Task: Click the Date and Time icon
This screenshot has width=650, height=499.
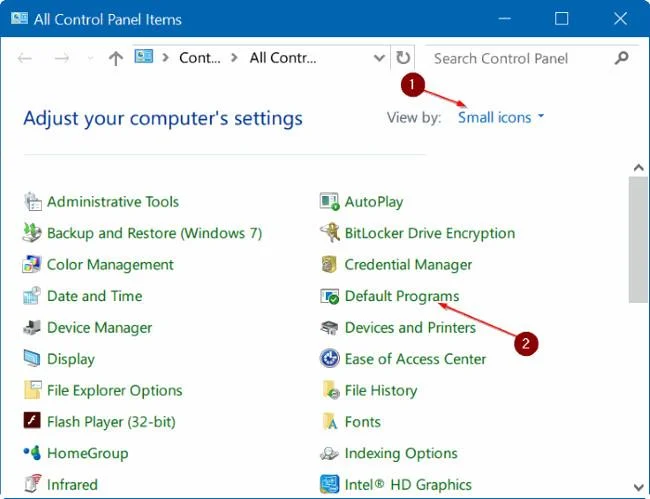Action: [32, 296]
